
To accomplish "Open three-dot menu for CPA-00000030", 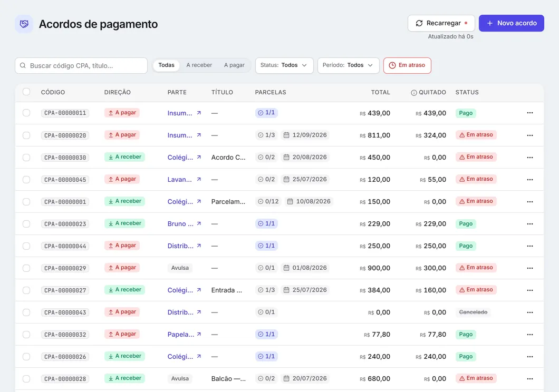I will point(530,157).
